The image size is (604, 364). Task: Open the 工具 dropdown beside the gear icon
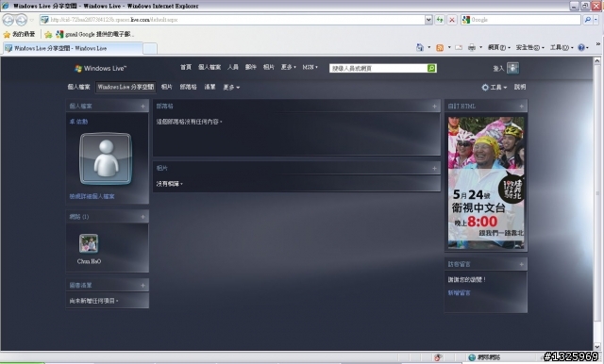click(x=498, y=88)
